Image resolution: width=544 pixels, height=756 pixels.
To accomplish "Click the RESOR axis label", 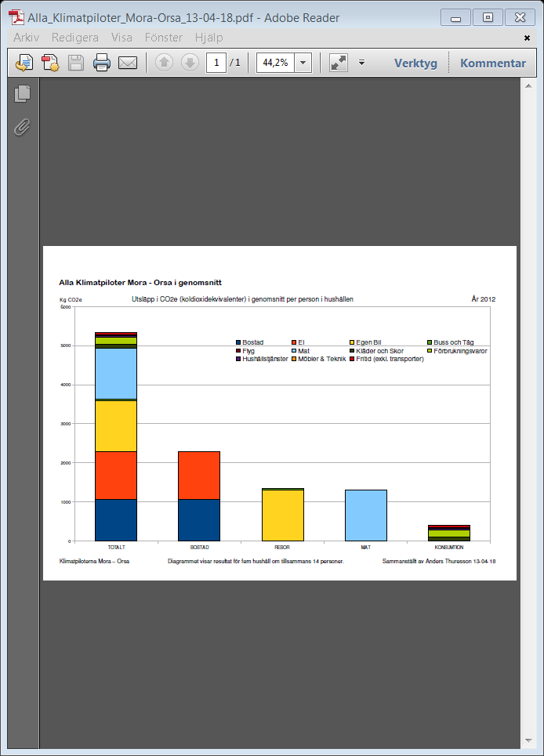I will pyautogui.click(x=282, y=548).
